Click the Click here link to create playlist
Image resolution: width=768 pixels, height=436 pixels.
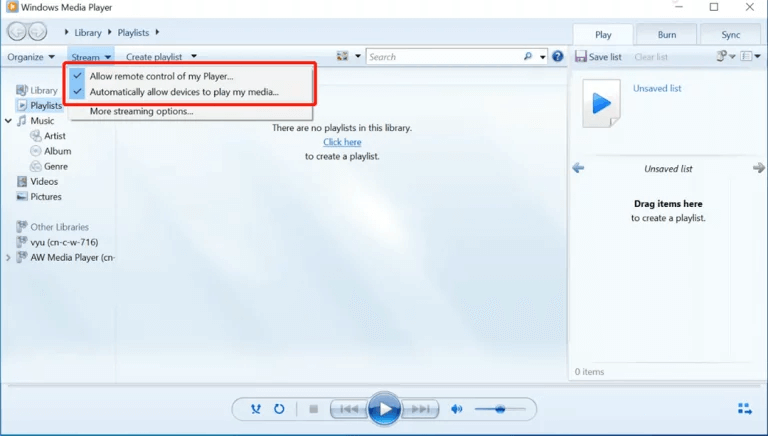click(342, 142)
